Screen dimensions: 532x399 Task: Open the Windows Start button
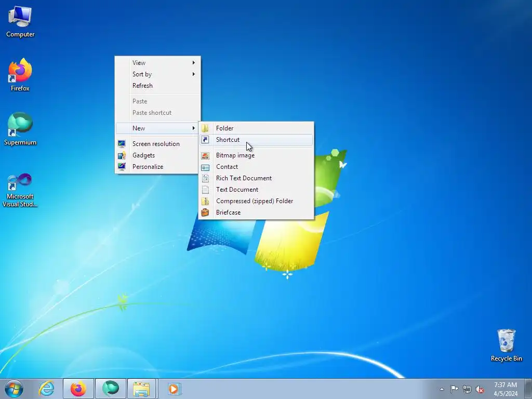(14, 389)
